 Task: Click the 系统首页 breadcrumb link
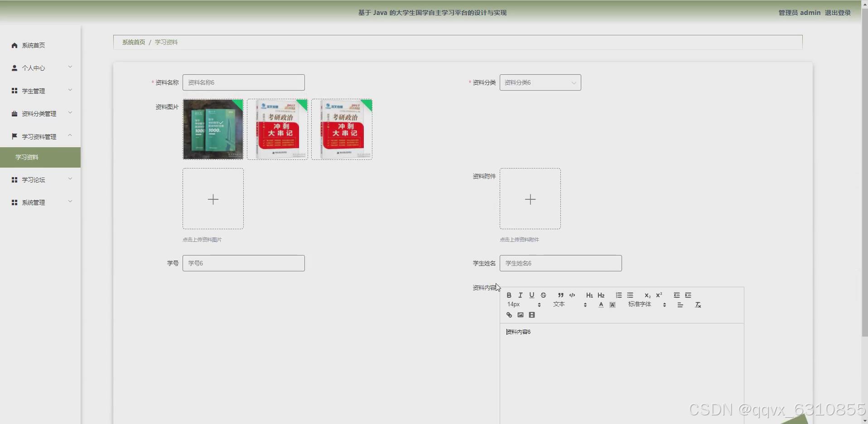134,42
